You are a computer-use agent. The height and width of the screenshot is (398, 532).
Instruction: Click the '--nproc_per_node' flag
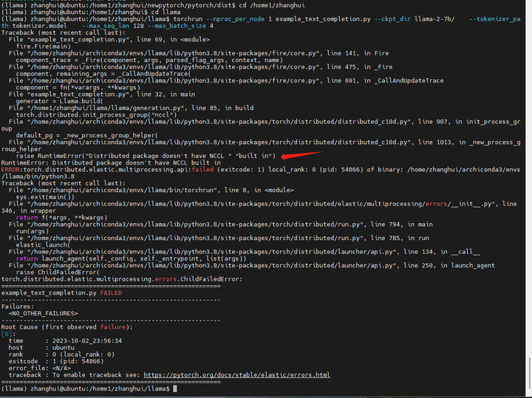pyautogui.click(x=236, y=19)
